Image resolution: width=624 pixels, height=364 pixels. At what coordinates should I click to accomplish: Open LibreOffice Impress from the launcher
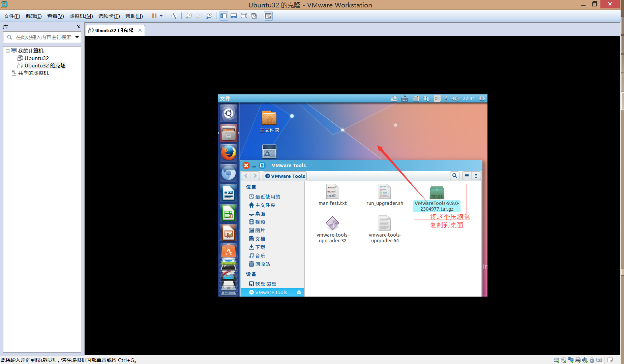click(229, 233)
